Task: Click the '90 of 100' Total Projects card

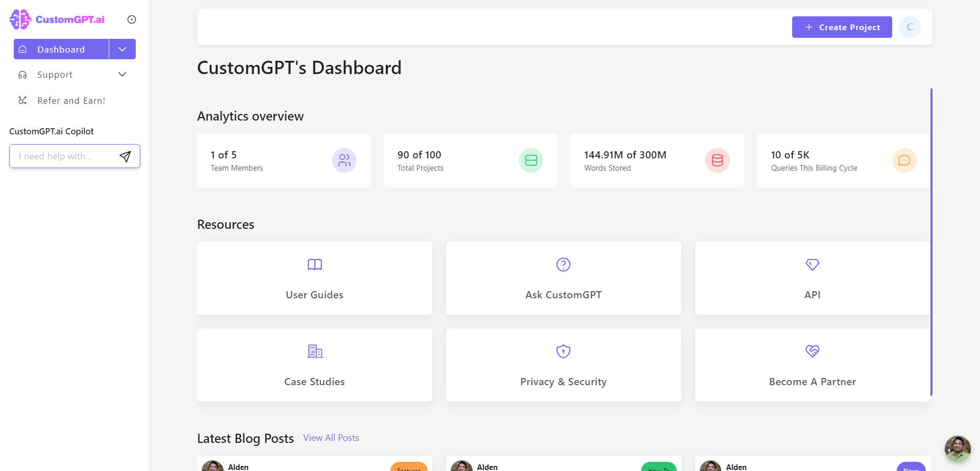Action: coord(470,160)
